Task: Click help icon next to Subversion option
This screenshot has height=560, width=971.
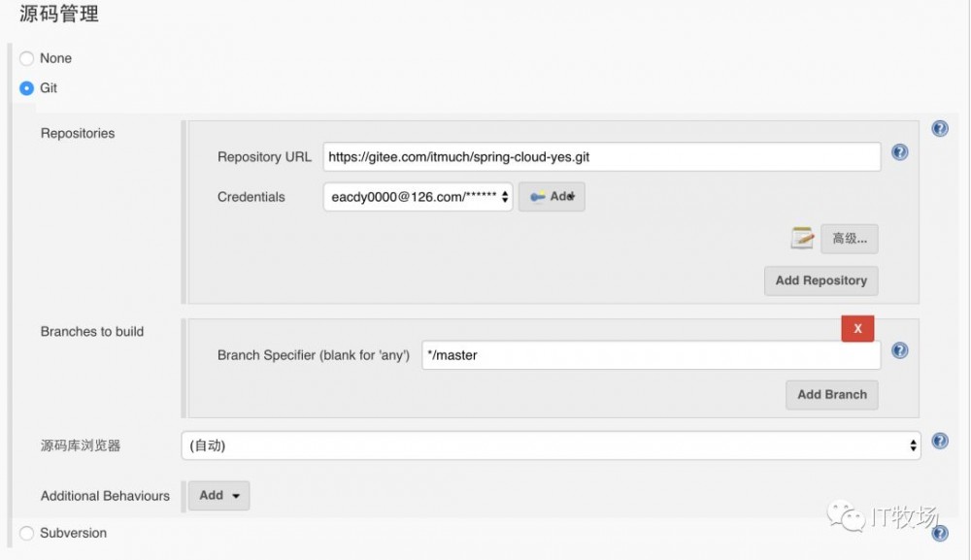Action: point(940,533)
